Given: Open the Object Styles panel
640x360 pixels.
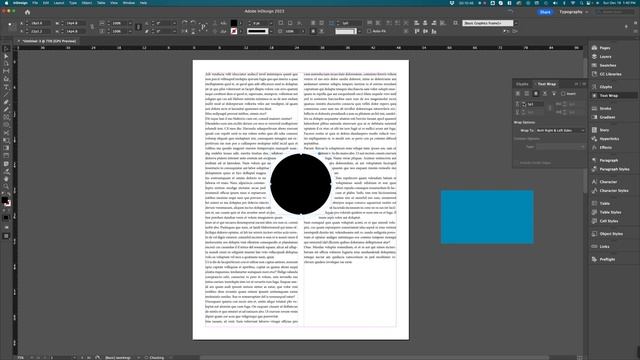Looking at the screenshot, I should tap(611, 233).
